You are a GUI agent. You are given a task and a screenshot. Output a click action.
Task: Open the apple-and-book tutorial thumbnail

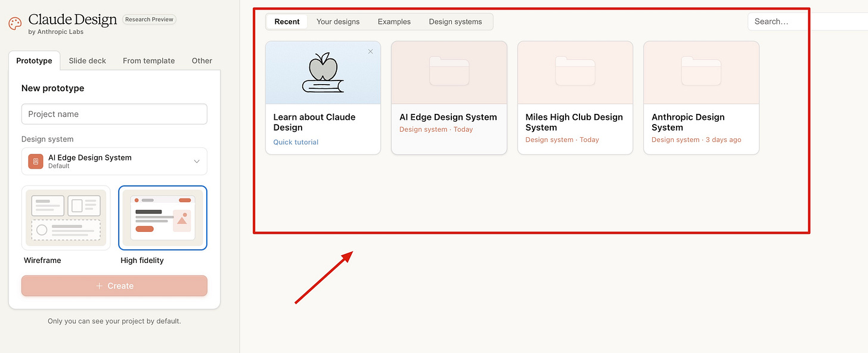[x=323, y=73]
